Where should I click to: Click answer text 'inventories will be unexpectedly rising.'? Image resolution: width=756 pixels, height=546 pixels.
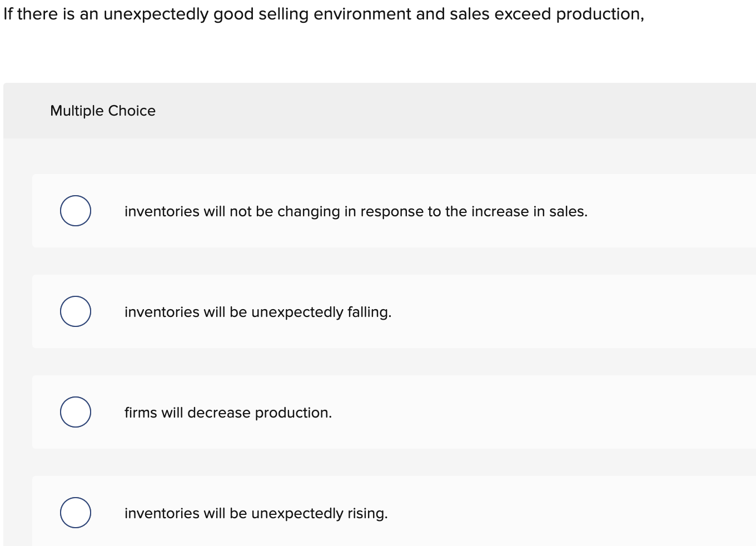point(256,513)
